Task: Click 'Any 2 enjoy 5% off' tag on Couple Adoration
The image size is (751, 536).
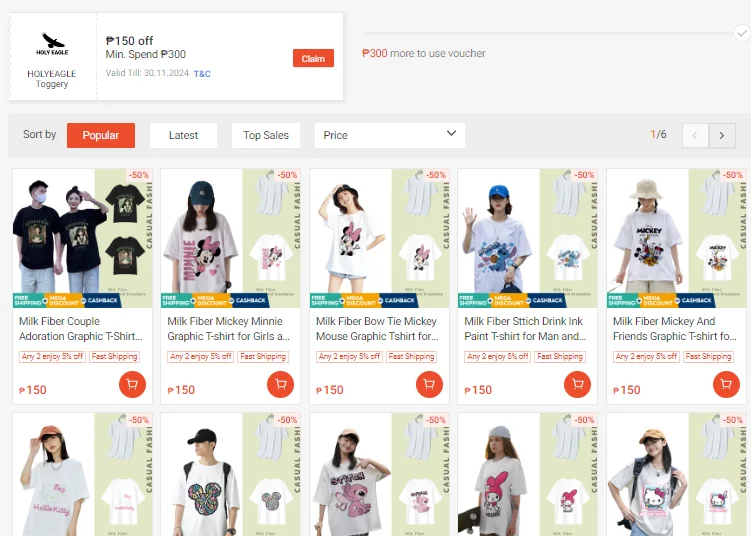Action: 53,356
